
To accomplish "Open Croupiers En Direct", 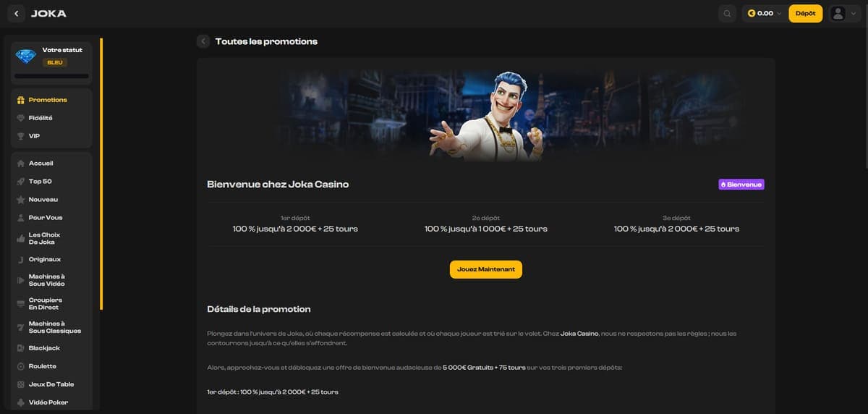I will [x=46, y=303].
